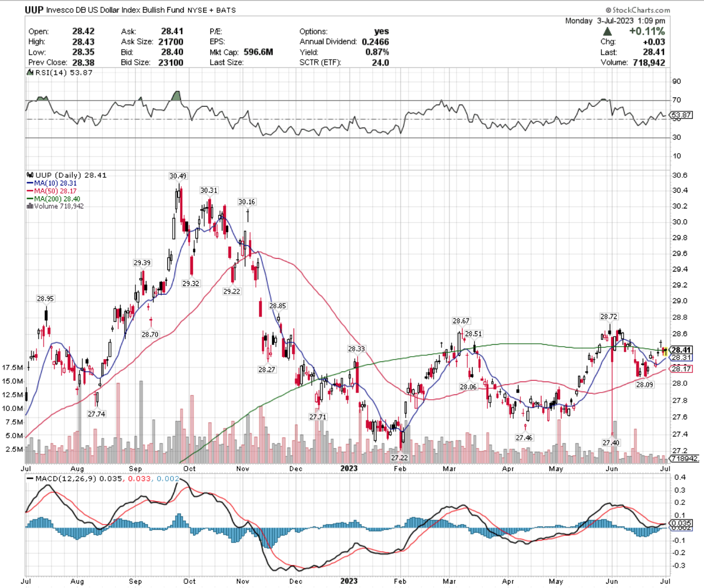
Task: Click the red MA(50) legend line marker
Action: click(30, 191)
